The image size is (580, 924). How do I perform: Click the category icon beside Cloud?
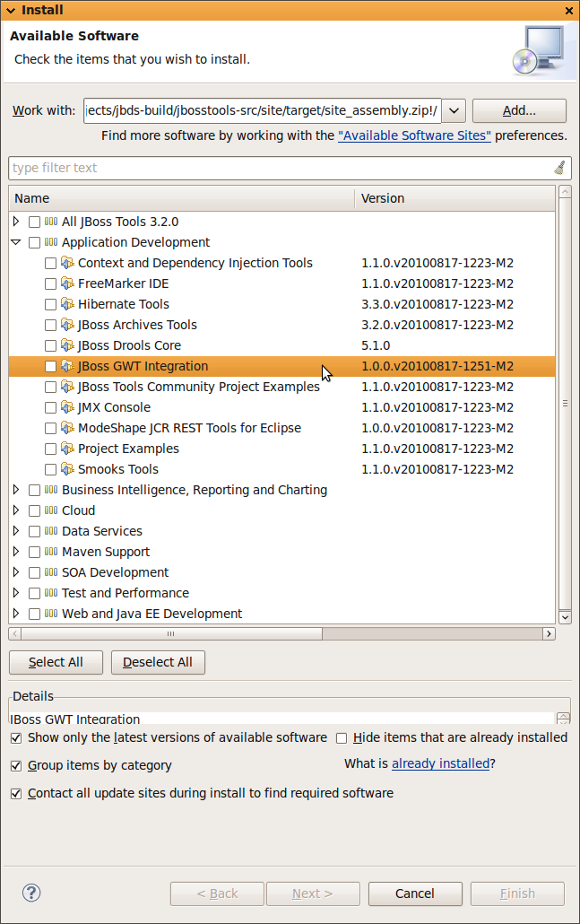click(x=51, y=510)
